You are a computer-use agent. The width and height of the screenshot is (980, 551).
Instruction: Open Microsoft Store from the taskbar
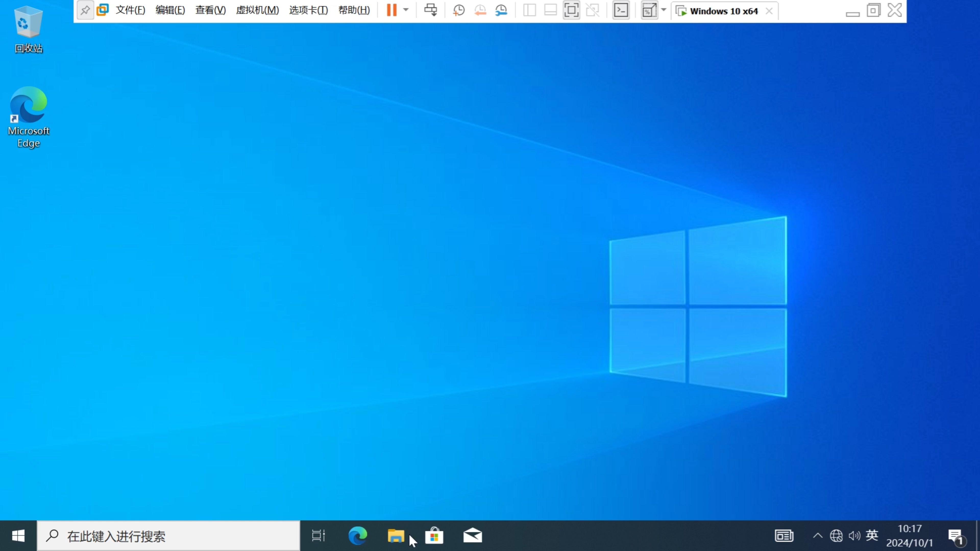tap(434, 536)
